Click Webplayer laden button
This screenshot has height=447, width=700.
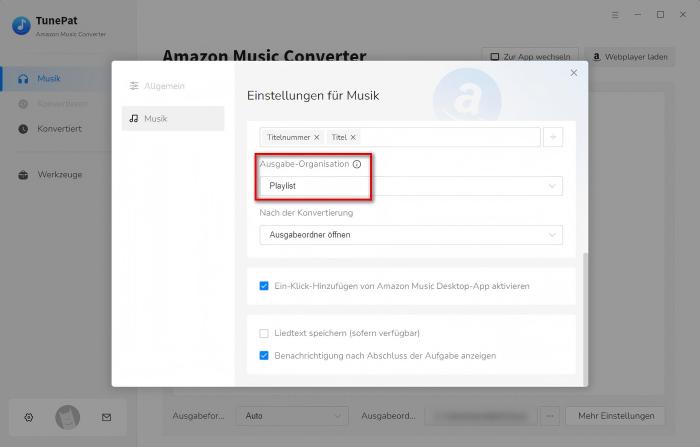point(629,57)
